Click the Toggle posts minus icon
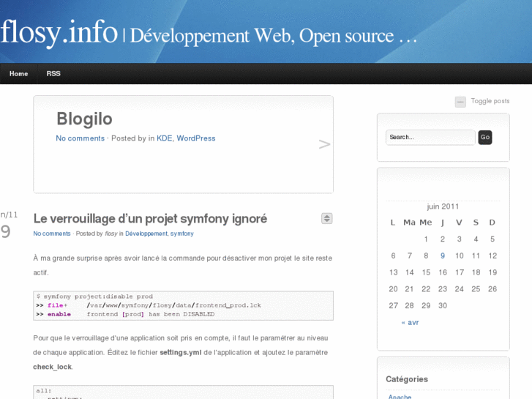Image resolution: width=532 pixels, height=399 pixels. 460,102
